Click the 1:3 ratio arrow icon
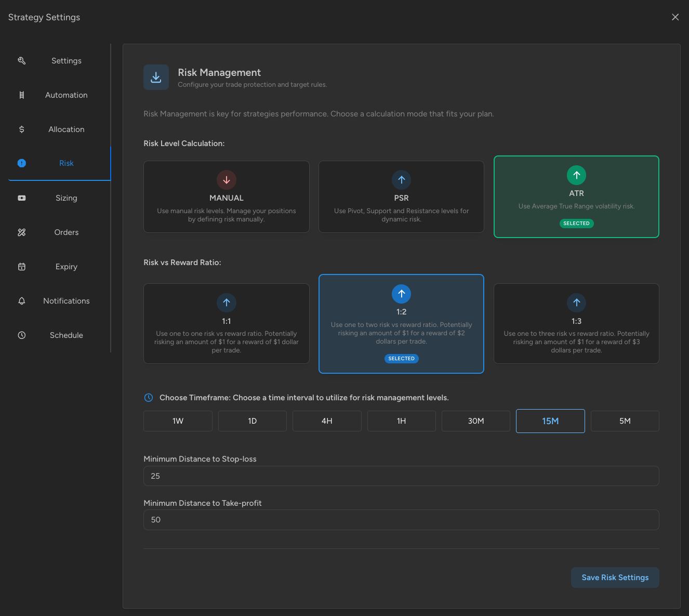This screenshot has width=689, height=616. [577, 303]
